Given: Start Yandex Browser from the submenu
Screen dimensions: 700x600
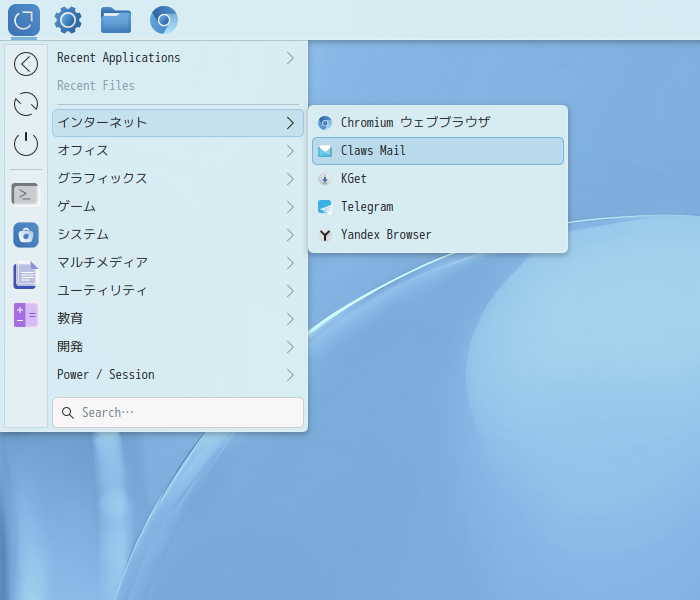Looking at the screenshot, I should 437,235.
